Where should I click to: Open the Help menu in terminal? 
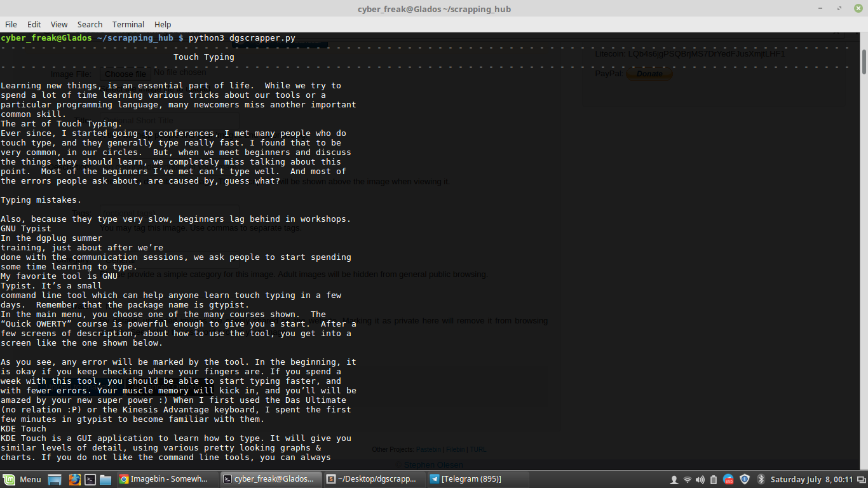163,24
